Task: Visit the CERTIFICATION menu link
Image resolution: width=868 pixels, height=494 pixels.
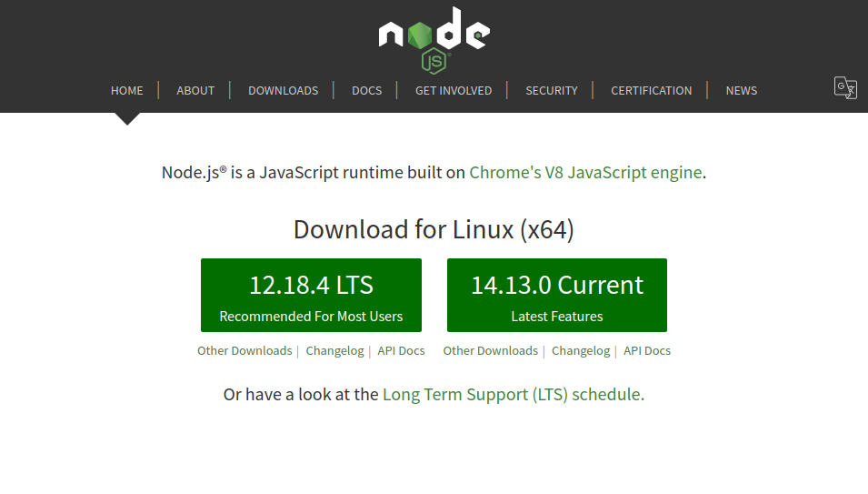Action: pos(651,90)
